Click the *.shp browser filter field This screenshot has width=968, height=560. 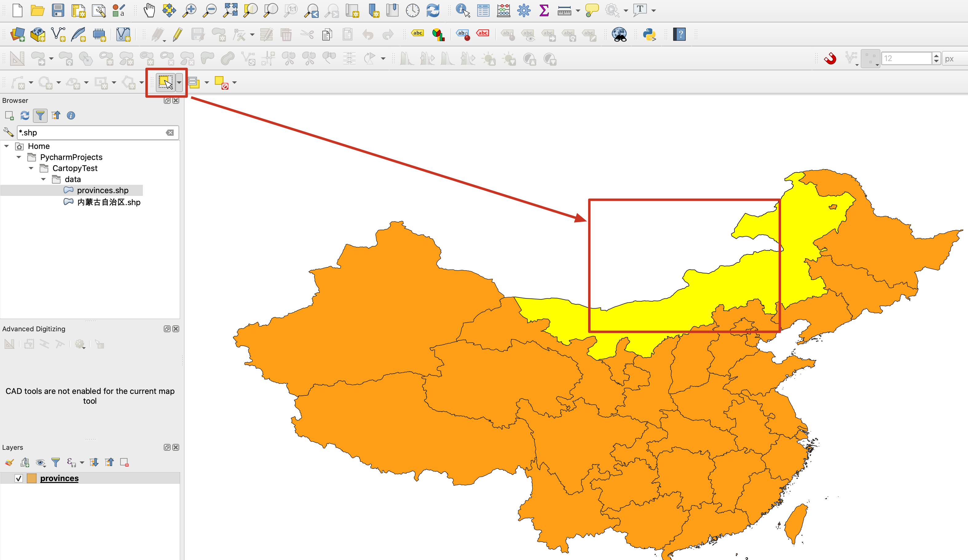(92, 133)
